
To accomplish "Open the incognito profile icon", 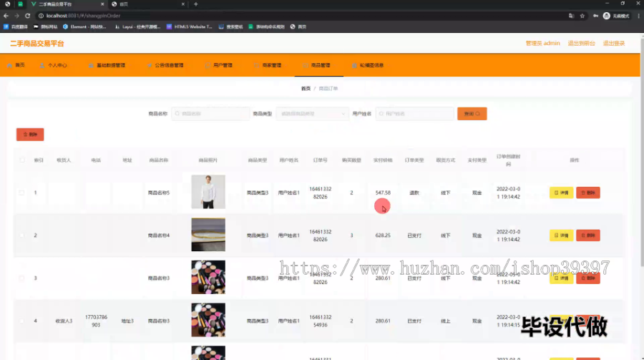I will [x=607, y=16].
